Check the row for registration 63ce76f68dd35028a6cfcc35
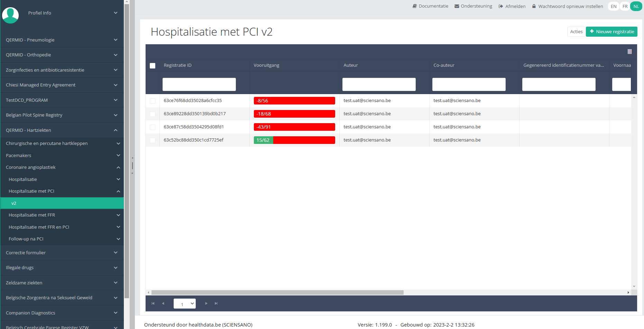Screen dimensions: 644x329 [x=153, y=101]
